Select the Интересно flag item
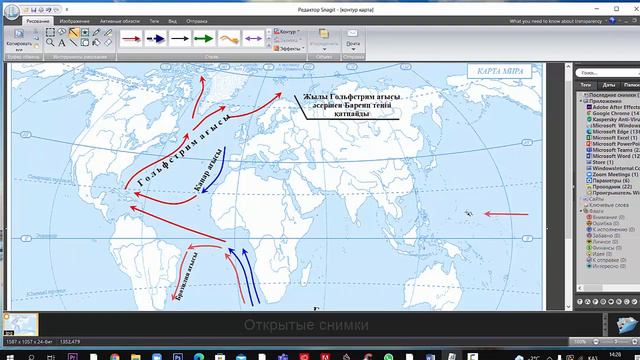This screenshot has width=640, height=360. pyautogui.click(x=606, y=266)
